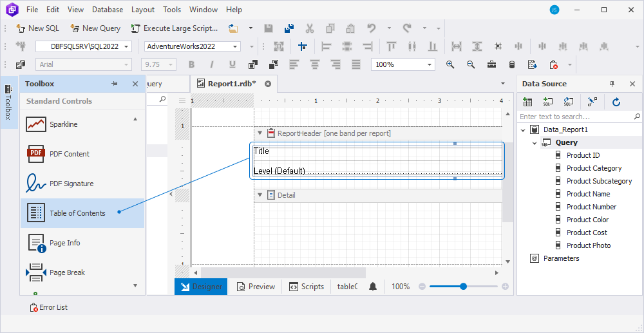
Task: Click the zoom slider handle
Action: [463, 287]
